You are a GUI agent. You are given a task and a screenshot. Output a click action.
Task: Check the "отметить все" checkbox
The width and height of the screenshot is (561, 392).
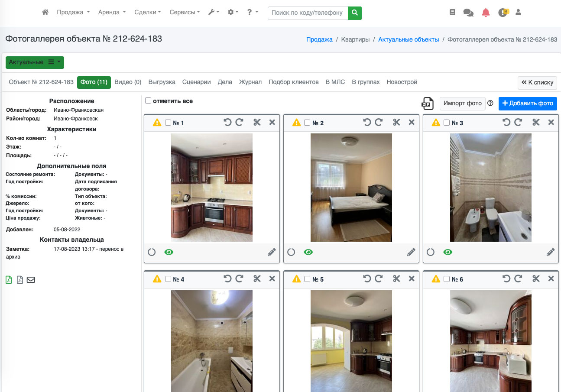(148, 101)
